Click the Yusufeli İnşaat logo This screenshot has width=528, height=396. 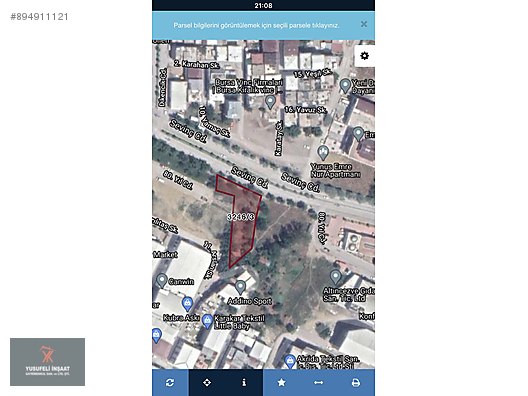point(47,362)
